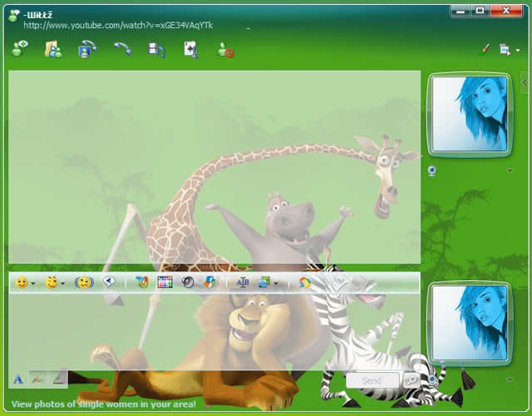Click the A|B text tool icon
This screenshot has width=532, height=416.
point(243,282)
